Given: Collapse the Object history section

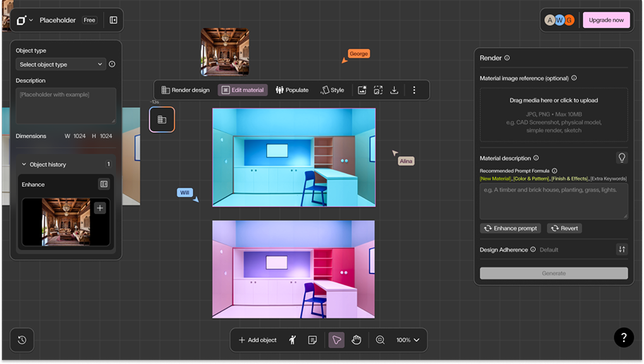Looking at the screenshot, I should click(23, 164).
